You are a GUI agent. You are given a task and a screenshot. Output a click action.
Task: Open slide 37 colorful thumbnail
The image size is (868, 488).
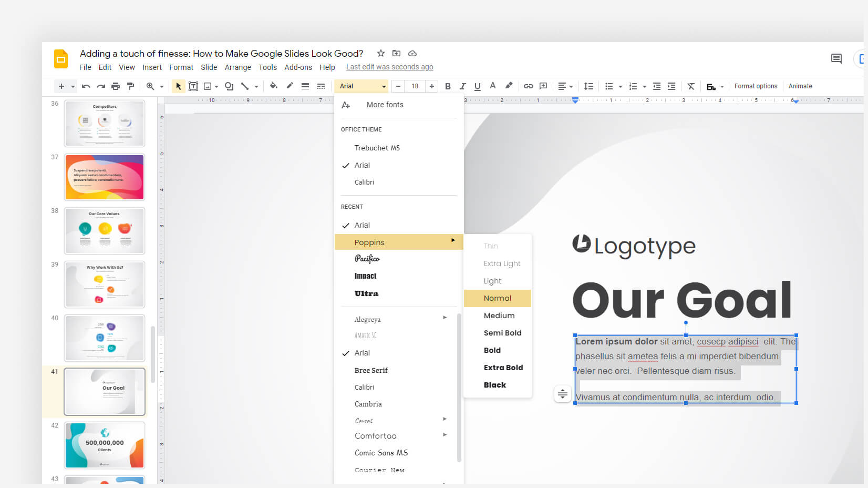tap(105, 177)
